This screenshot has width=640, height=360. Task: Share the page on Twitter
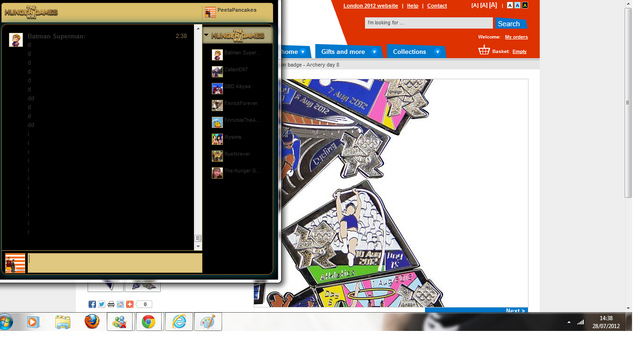(101, 304)
